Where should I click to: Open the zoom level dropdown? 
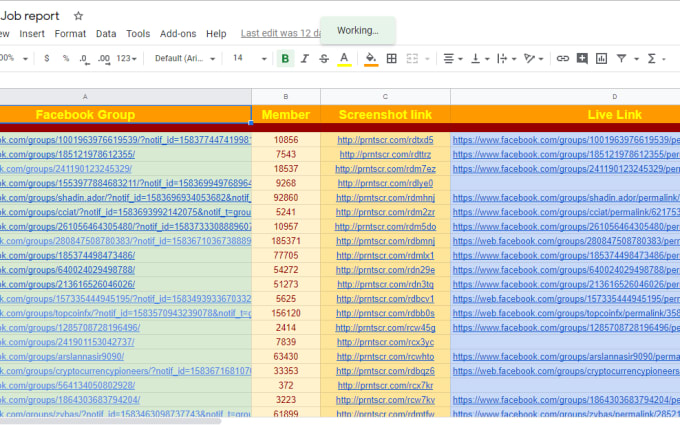click(x=13, y=58)
